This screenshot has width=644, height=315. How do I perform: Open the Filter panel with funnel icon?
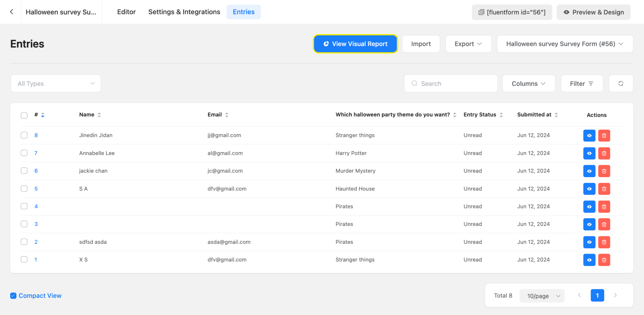(x=582, y=83)
